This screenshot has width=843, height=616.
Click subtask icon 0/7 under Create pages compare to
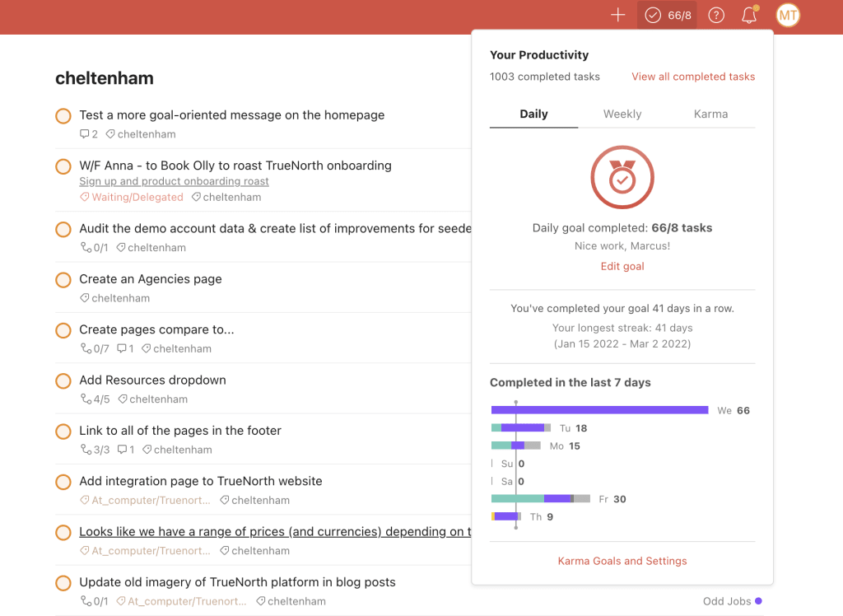click(86, 348)
